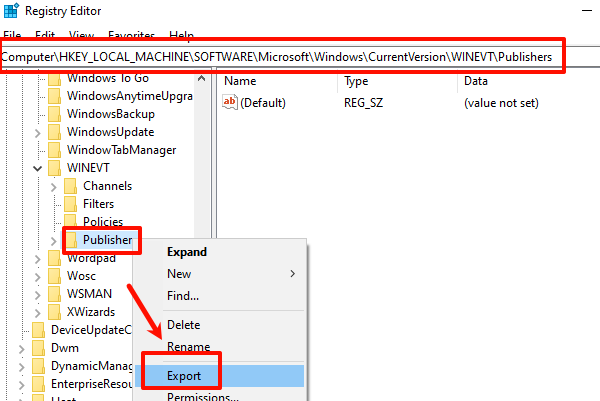Select the (Default) value row name
The image size is (600, 401).
263,103
